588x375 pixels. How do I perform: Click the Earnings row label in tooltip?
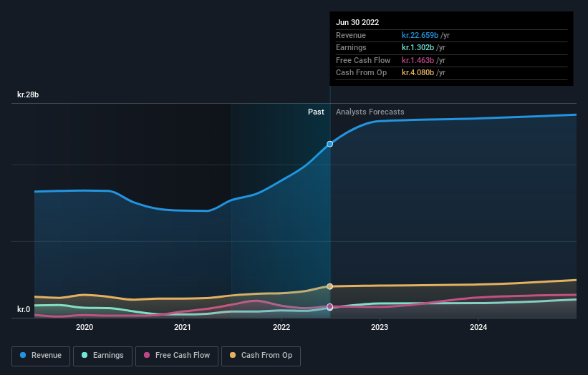[x=351, y=47]
